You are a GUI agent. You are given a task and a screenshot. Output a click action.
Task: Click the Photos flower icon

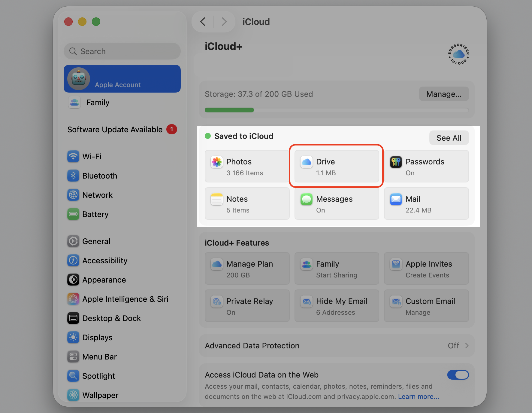[217, 162]
